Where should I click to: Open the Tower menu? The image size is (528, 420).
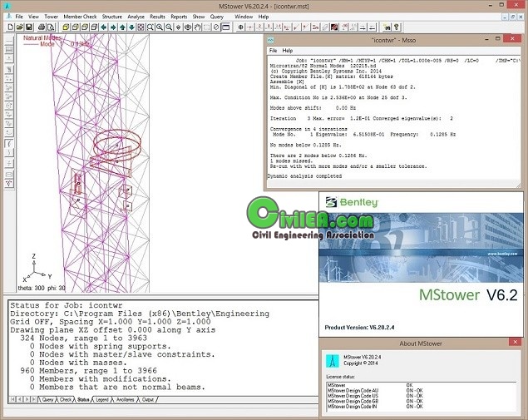click(52, 17)
